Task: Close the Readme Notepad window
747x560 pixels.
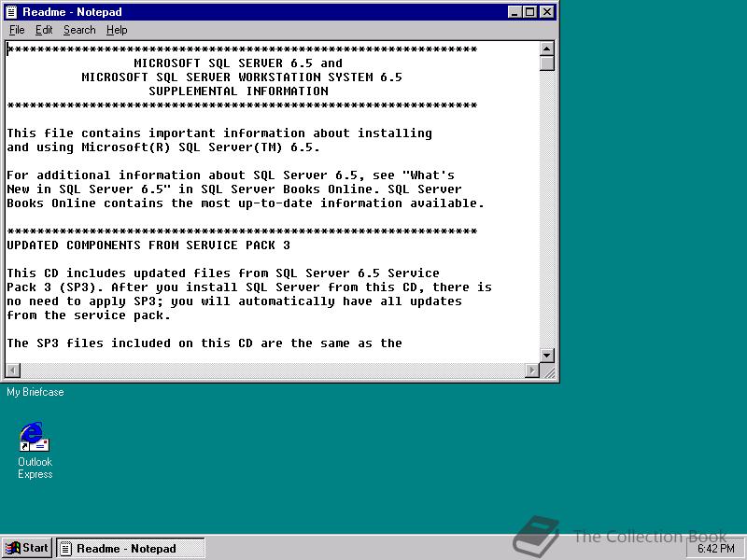Action: [547, 12]
